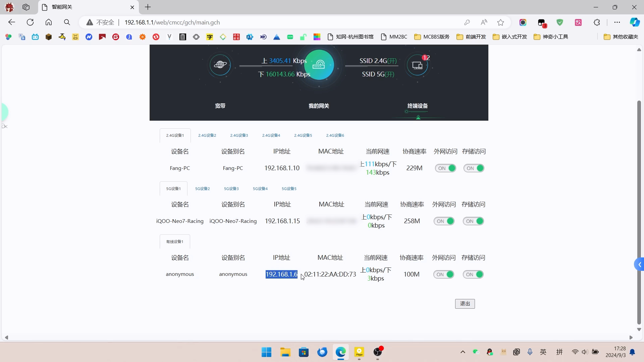This screenshot has height=362, width=644.
Task: Switch to the 5G设备2 tab
Action: tap(202, 189)
